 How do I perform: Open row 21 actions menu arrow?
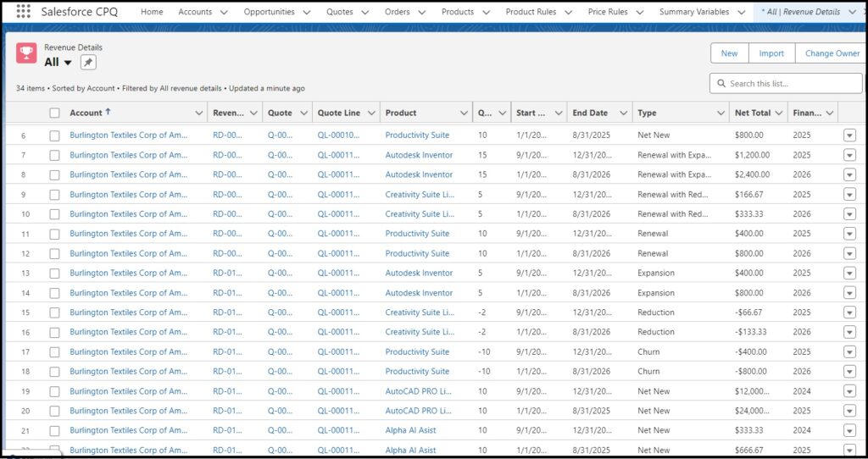pyautogui.click(x=849, y=431)
